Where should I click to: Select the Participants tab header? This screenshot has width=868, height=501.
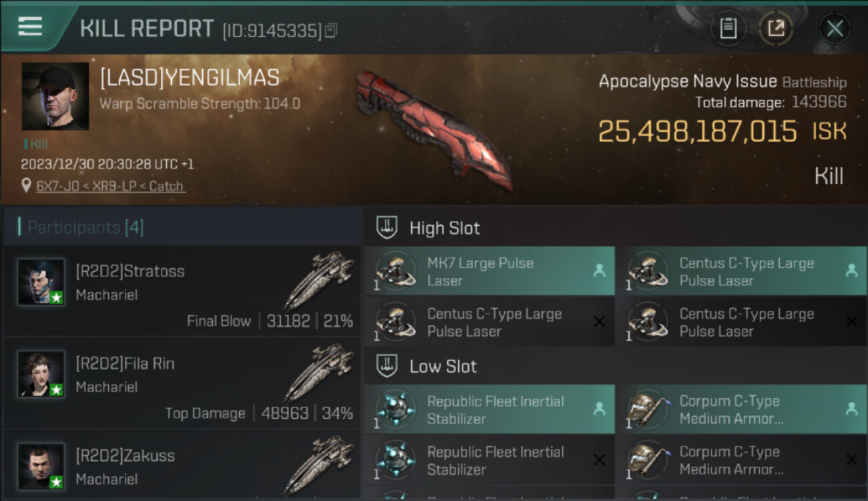point(80,227)
